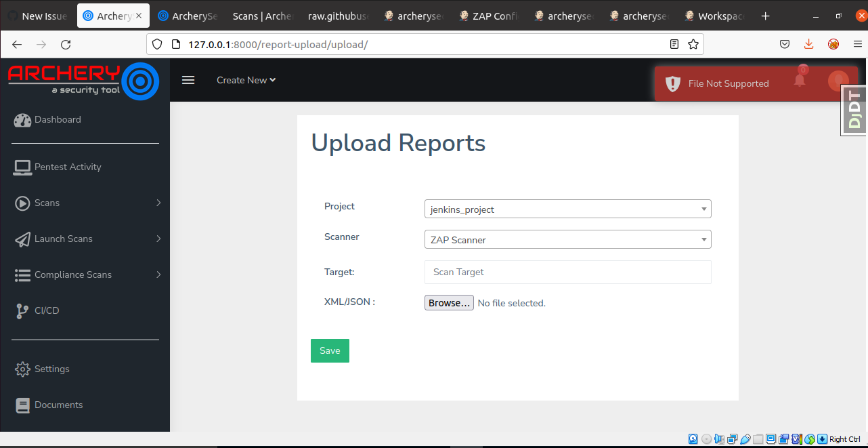
Task: Toggle tracking protection shield in address bar
Action: tap(156, 44)
